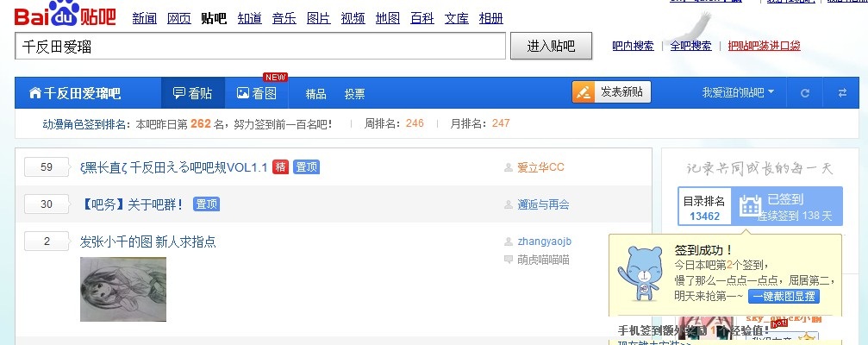Switch to the 投票 tab

(x=354, y=94)
